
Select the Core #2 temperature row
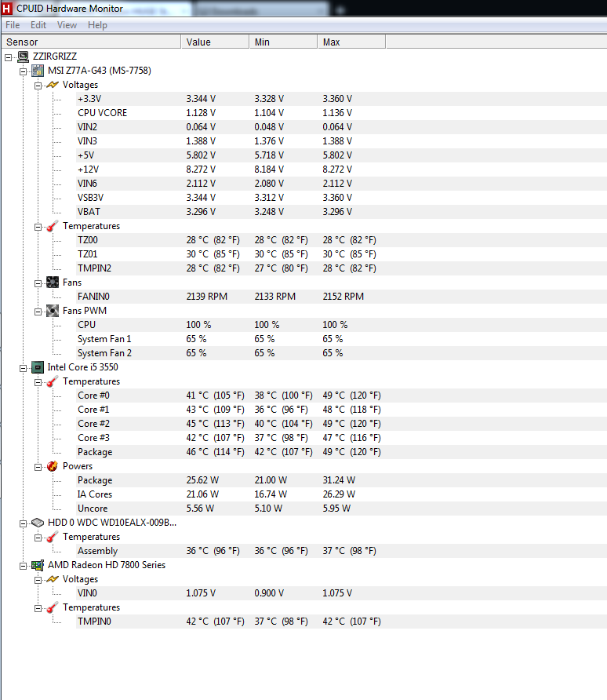tap(341, 424)
